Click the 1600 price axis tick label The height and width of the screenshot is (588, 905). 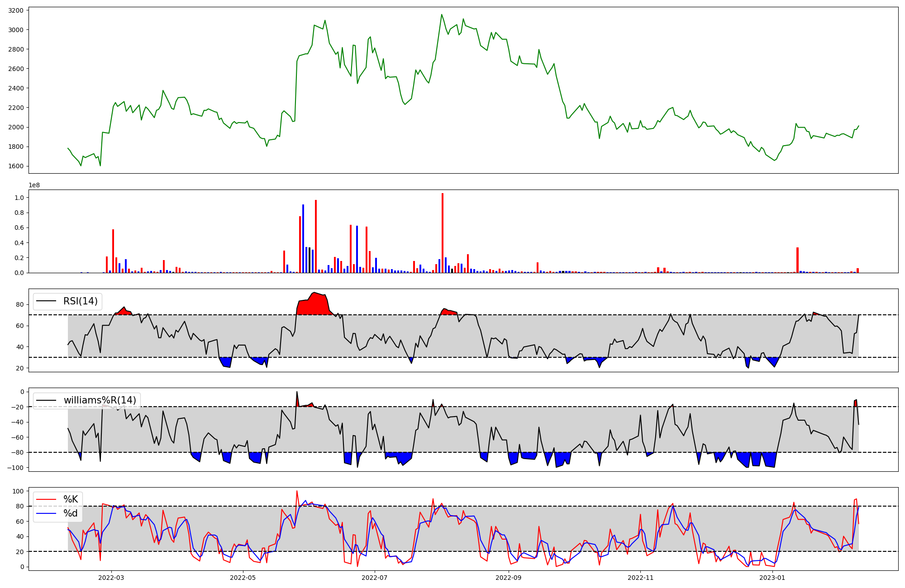[x=16, y=166]
